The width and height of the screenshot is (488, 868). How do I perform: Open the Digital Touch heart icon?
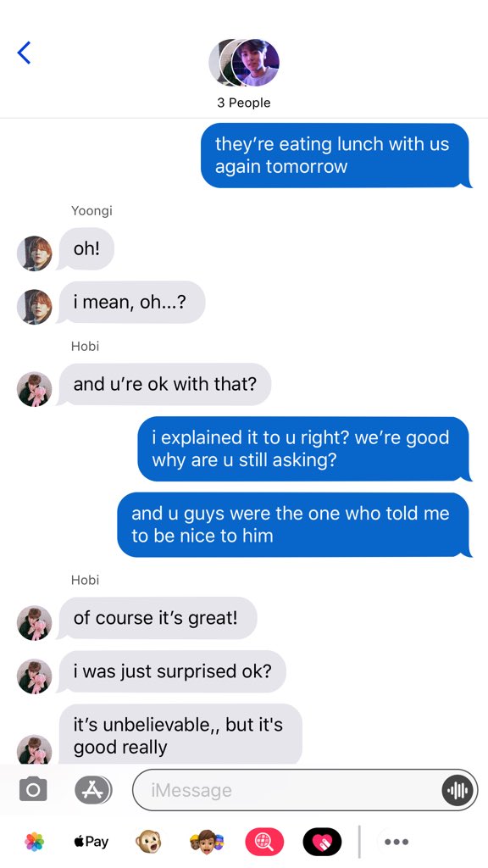322,842
